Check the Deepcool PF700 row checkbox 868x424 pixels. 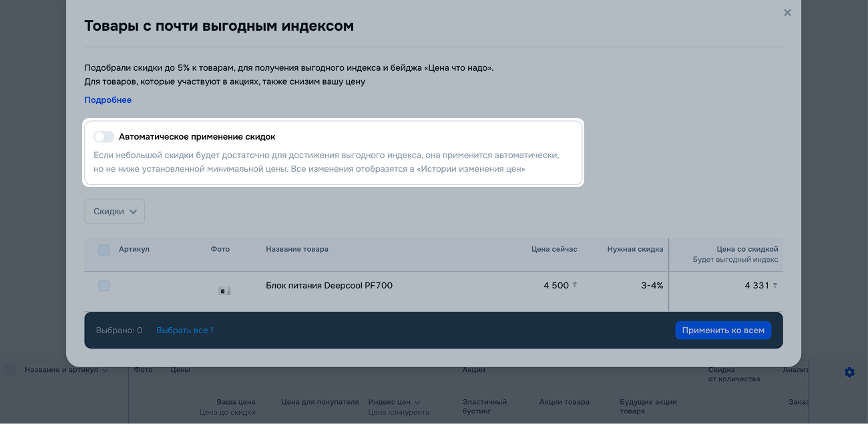point(104,286)
